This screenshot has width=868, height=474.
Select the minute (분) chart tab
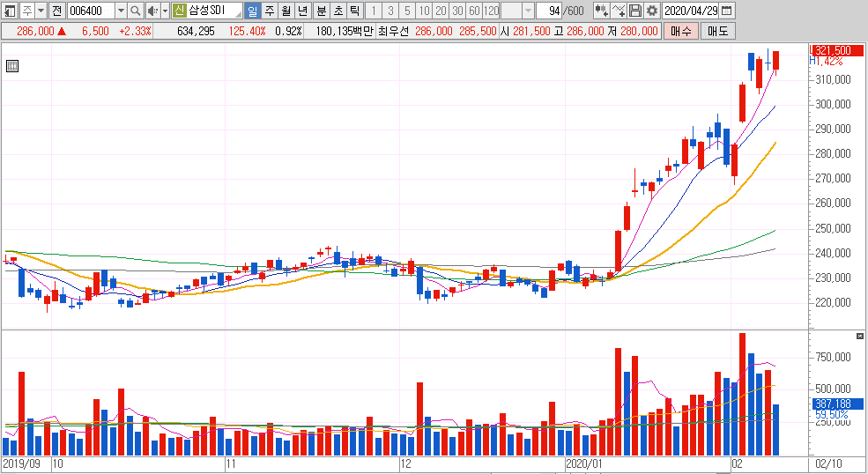[x=321, y=11]
